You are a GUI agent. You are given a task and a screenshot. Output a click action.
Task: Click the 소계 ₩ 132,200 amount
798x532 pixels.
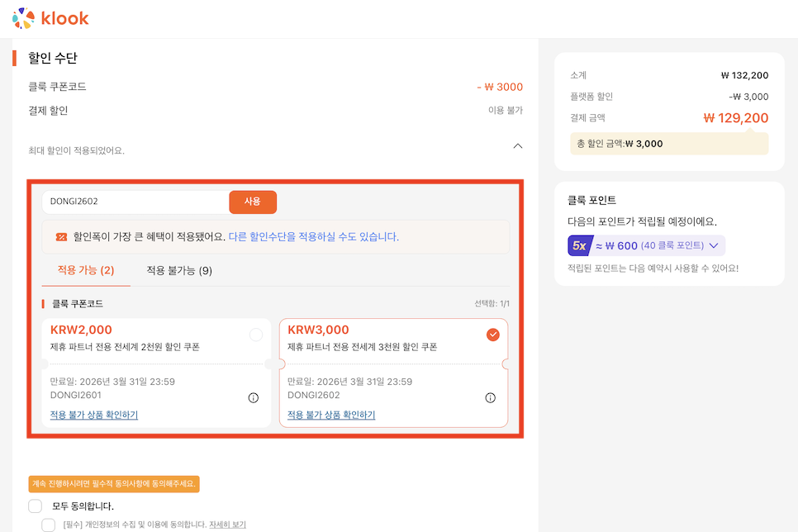click(x=744, y=75)
